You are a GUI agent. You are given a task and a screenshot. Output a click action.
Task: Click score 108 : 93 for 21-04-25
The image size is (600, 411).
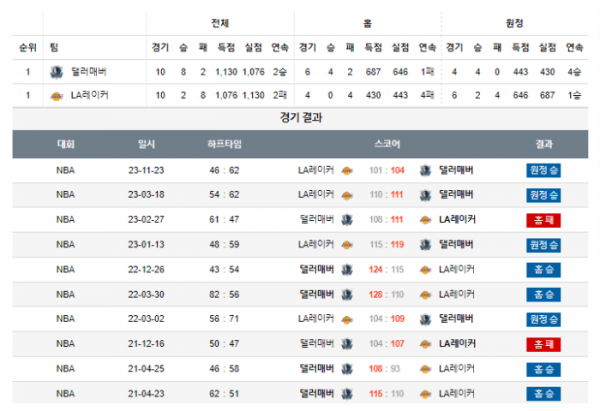[384, 369]
